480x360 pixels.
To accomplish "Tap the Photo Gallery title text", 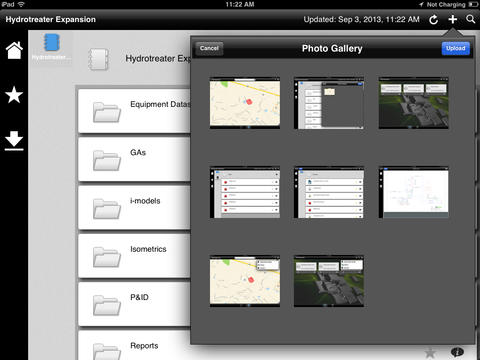I will [332, 49].
